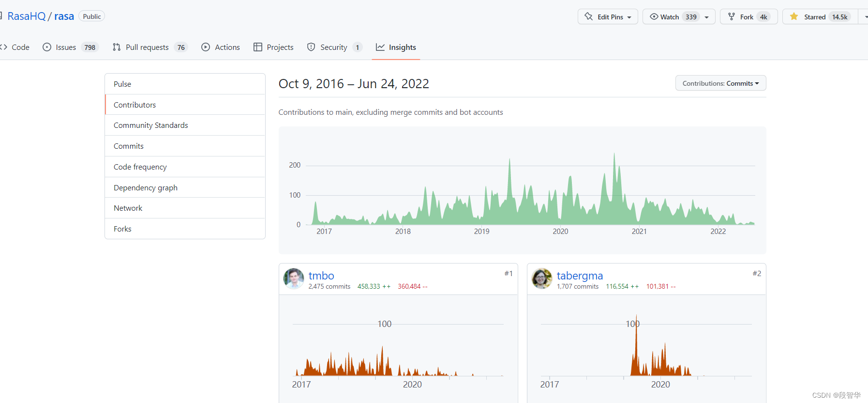Screen dimensions: 868x403
Task: Open Community Standards in the sidebar
Action: coord(185,125)
